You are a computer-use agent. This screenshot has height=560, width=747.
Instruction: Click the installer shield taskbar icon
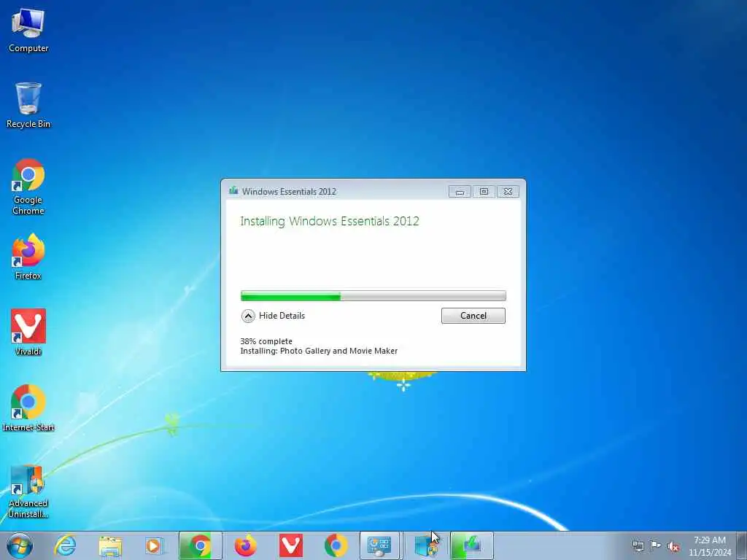pos(426,545)
